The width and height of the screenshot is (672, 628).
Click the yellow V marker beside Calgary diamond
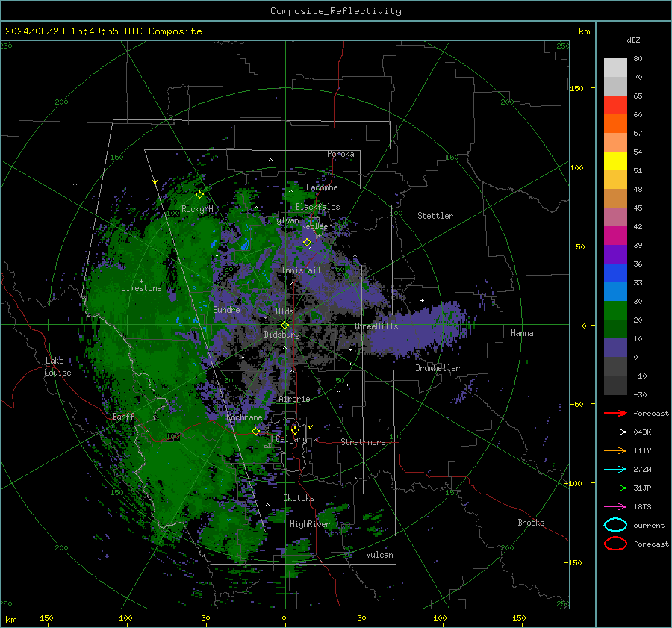(x=311, y=427)
